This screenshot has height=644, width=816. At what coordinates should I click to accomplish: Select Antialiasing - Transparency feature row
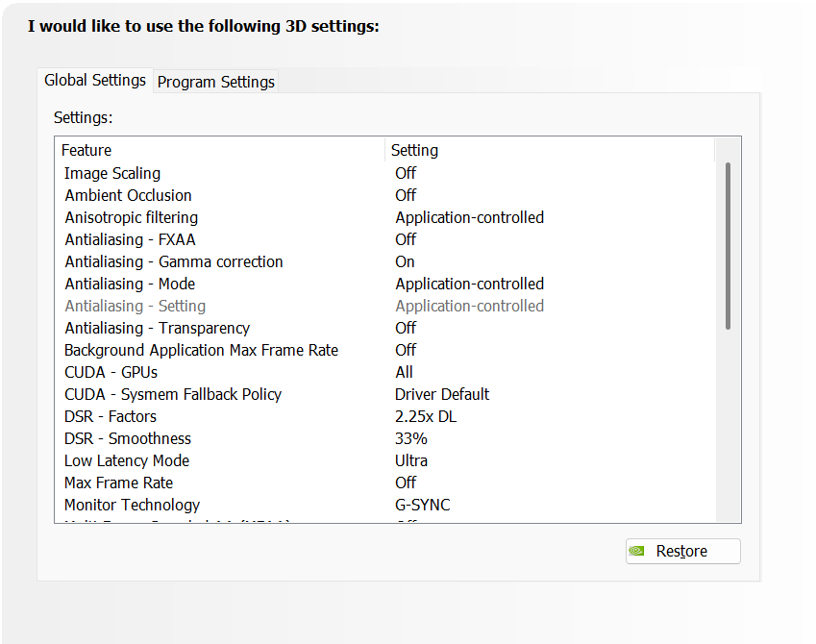(x=158, y=329)
